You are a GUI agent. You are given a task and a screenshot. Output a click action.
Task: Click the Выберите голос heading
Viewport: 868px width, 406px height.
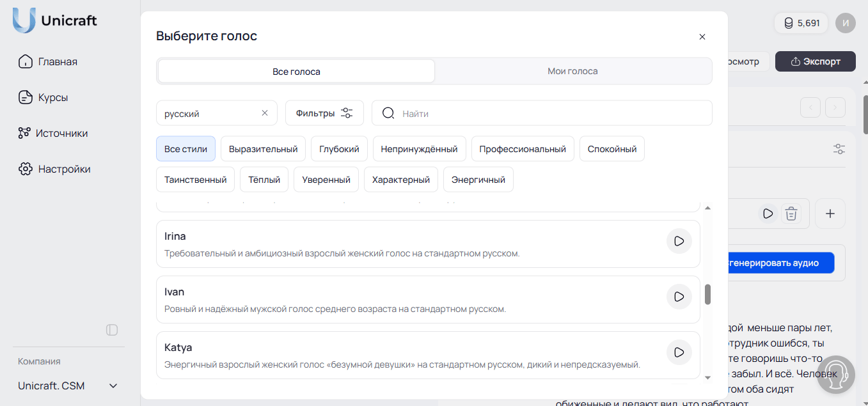point(207,36)
